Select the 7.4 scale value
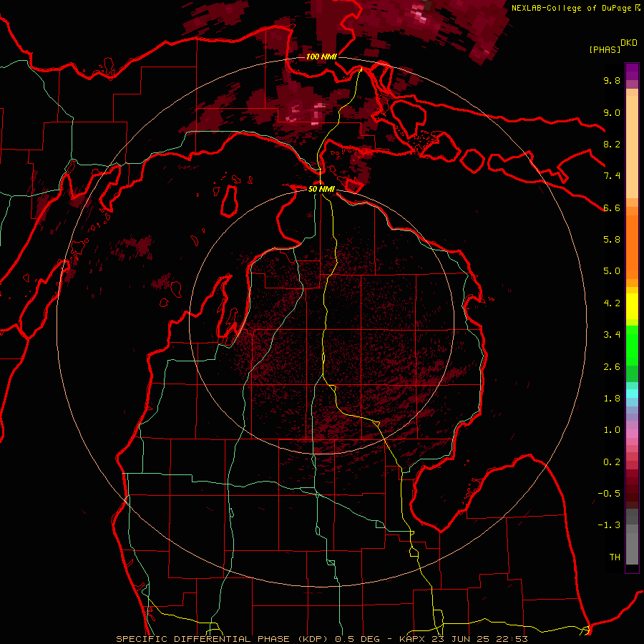This screenshot has height=644, width=644. pos(612,176)
